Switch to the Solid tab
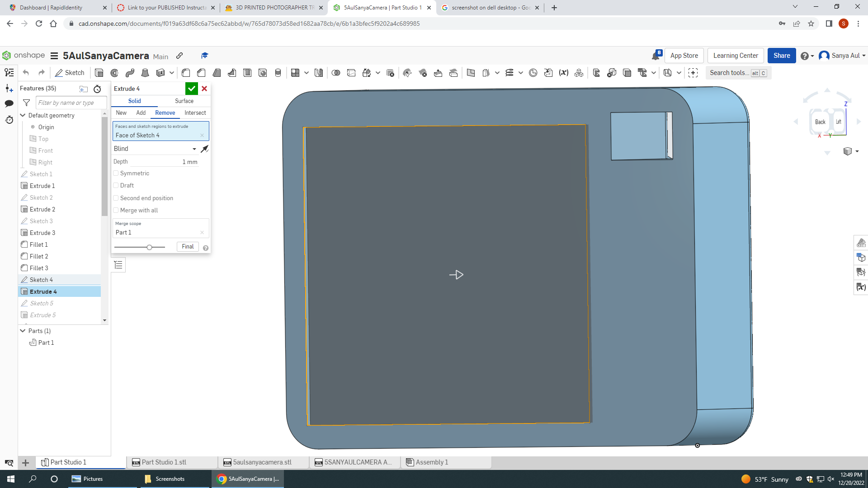868x488 pixels. (x=134, y=101)
